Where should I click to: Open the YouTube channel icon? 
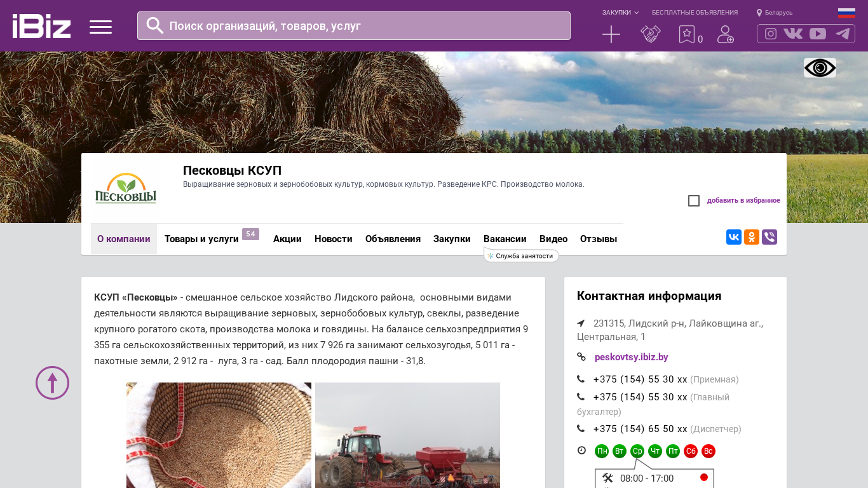tap(818, 34)
